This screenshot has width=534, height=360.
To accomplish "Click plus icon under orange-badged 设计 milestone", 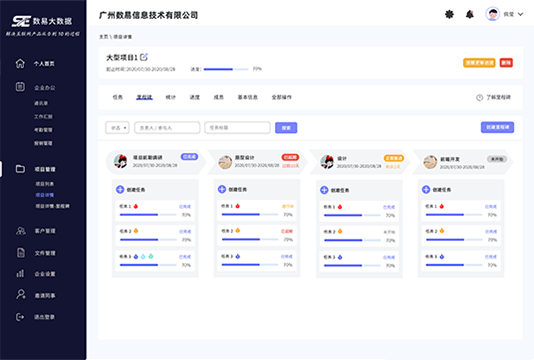I will point(324,190).
